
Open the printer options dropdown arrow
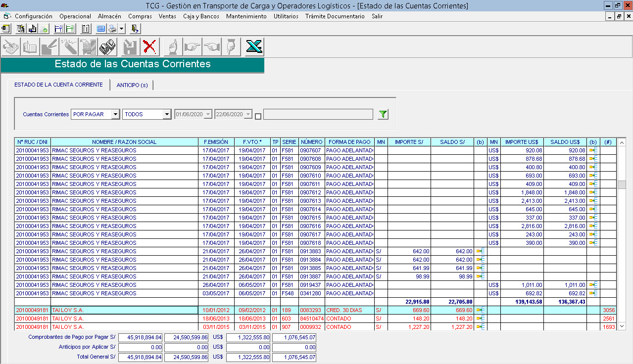[122, 28]
